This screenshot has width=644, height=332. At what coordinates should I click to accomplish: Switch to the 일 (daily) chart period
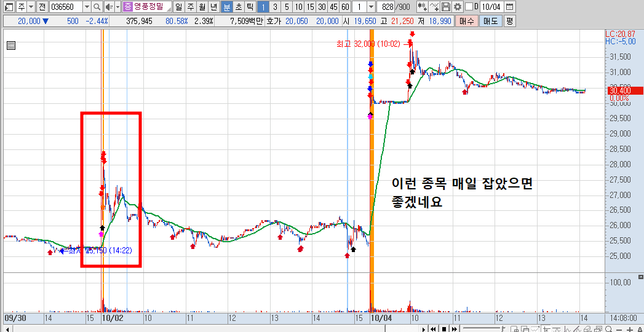[178, 7]
